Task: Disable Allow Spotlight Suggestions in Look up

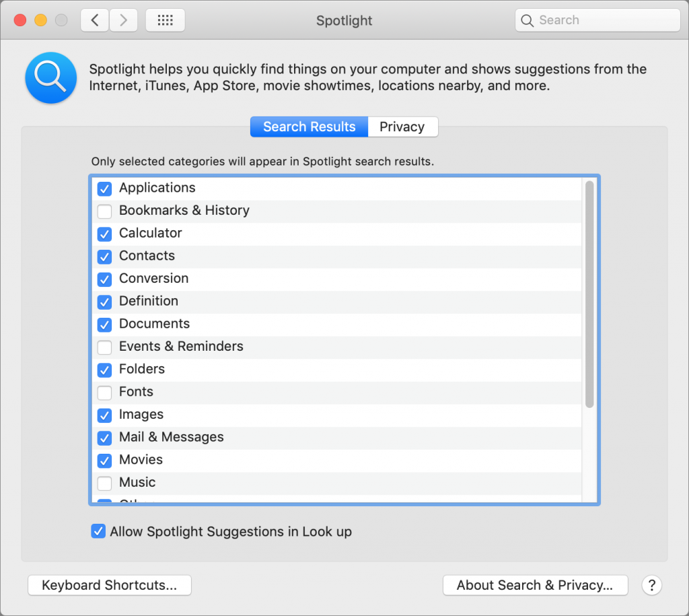Action: point(98,532)
